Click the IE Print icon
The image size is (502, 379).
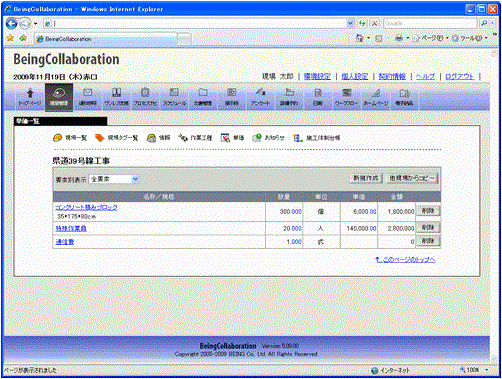(x=399, y=38)
